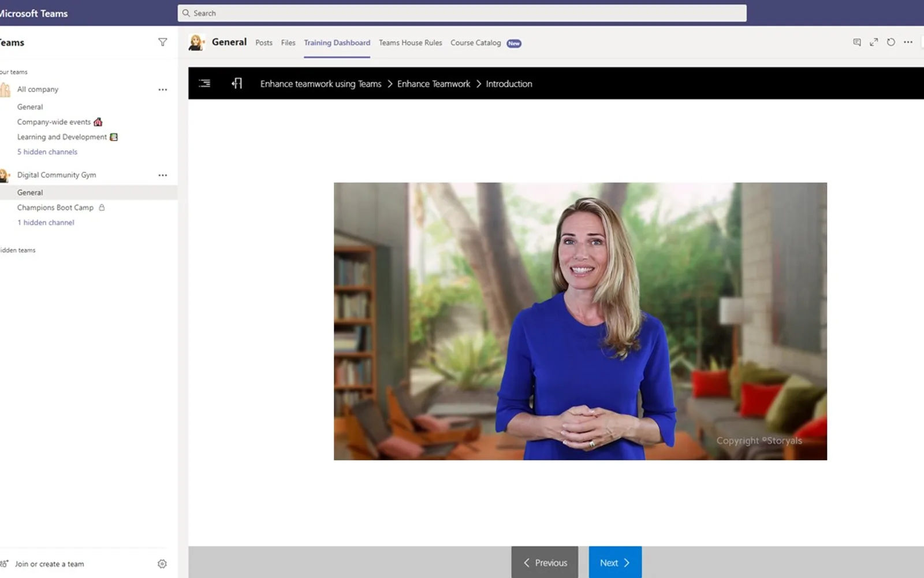This screenshot has width=924, height=578.
Task: Open All company General channel
Action: [30, 107]
